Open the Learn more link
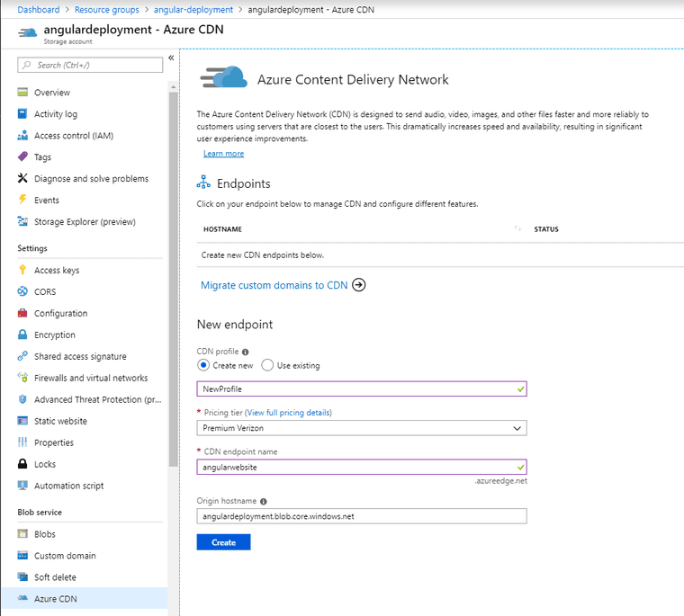 tap(223, 154)
